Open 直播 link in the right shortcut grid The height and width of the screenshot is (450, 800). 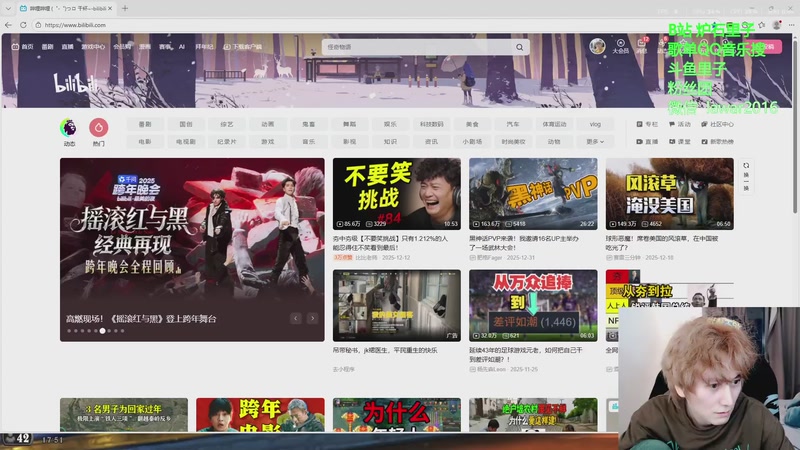647,141
